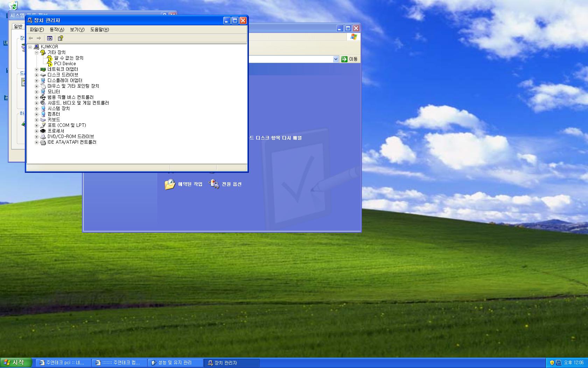
Task: Click the security shield tray icon
Action: point(552,363)
